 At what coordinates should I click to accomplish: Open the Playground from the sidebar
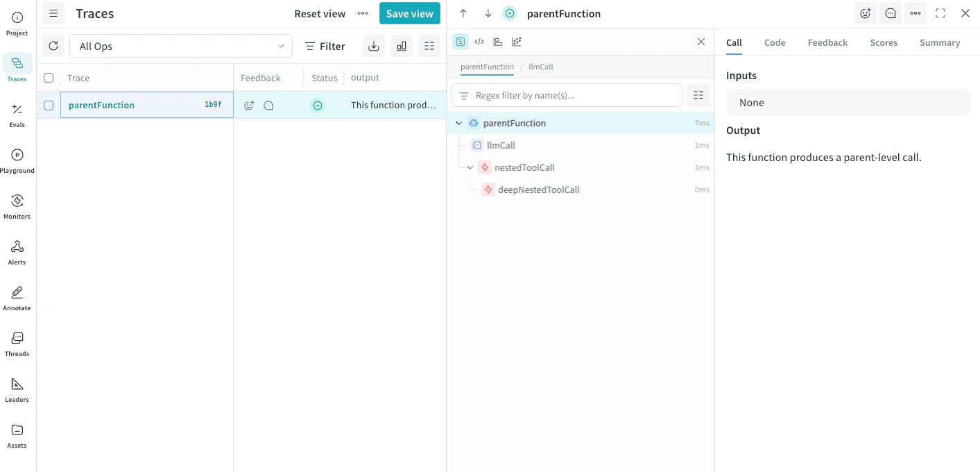pos(17,158)
